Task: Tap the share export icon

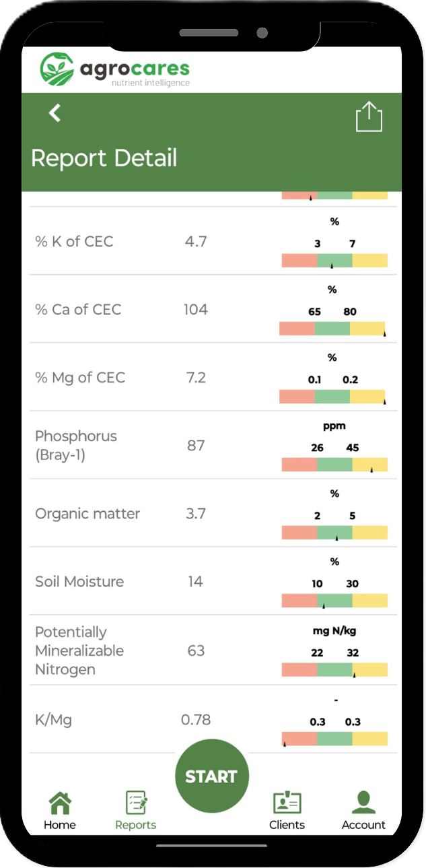Action: 369,116
